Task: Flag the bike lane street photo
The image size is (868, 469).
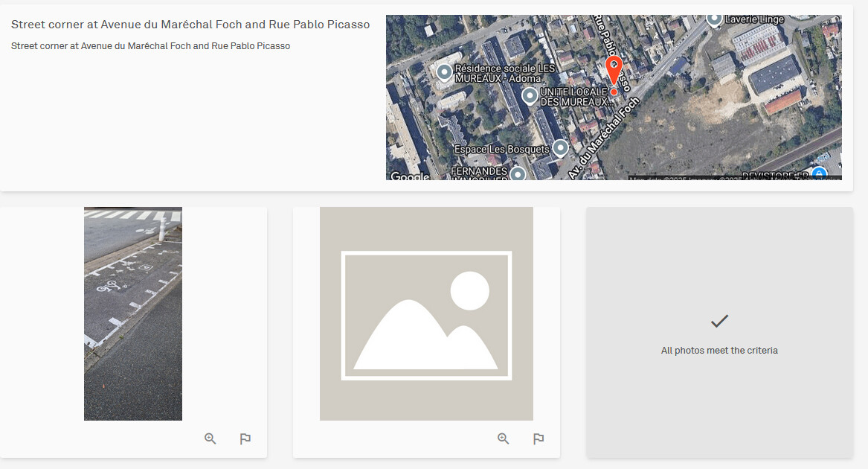Action: (245, 438)
